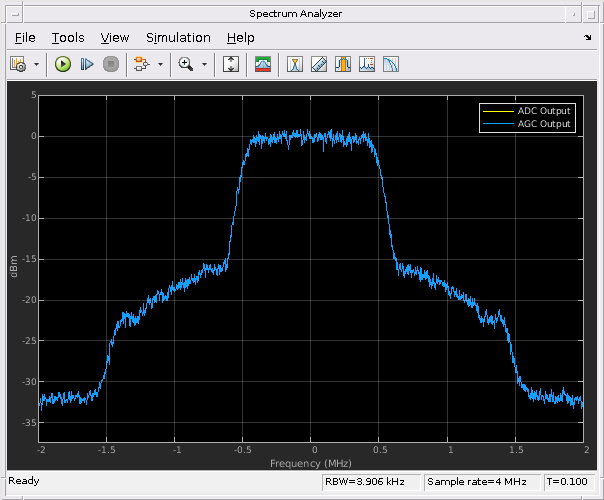Click the highlight Simulink block icon

[142, 64]
